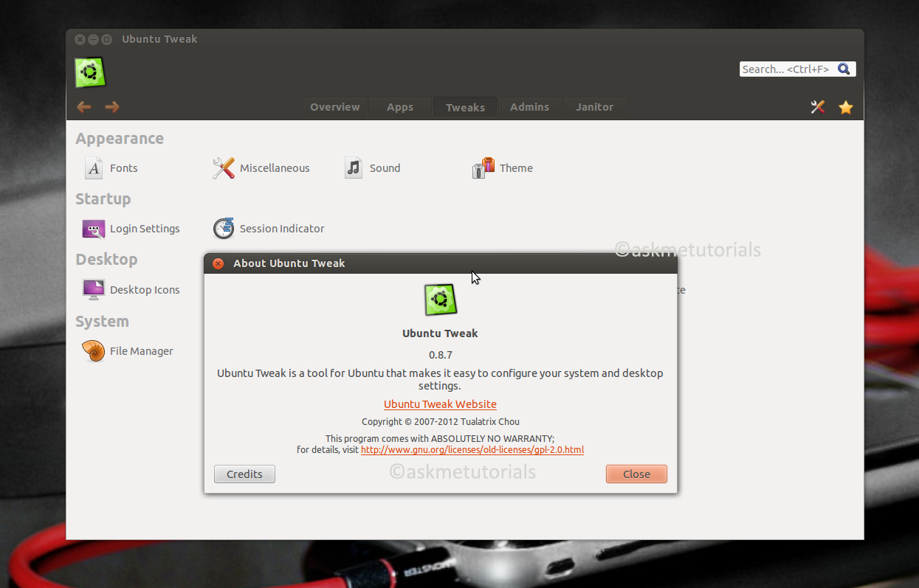Click the Login Settings label

[x=145, y=229]
